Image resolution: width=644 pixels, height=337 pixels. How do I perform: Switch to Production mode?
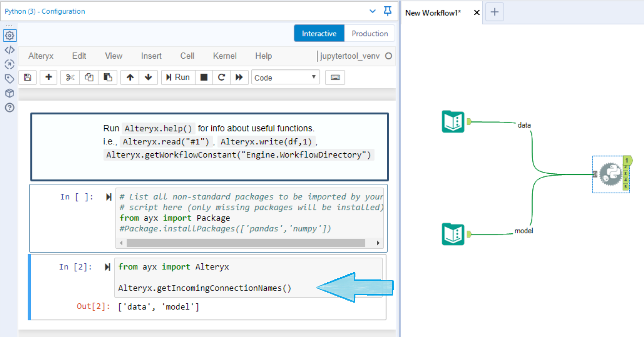[x=370, y=34]
